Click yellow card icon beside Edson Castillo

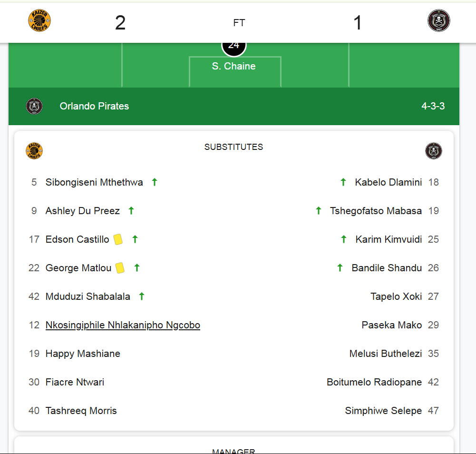118,239
